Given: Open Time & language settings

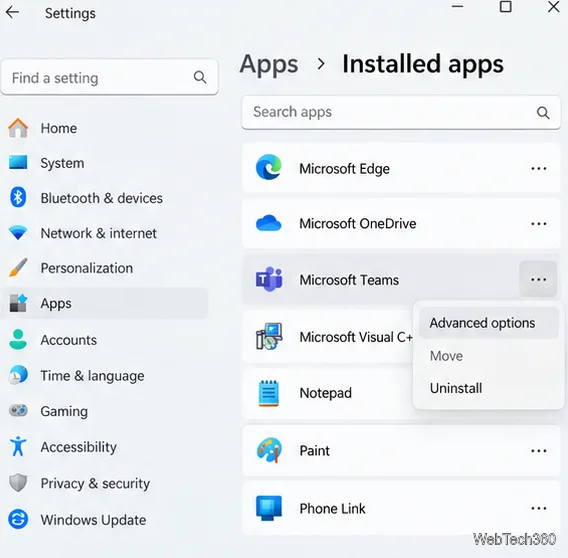Looking at the screenshot, I should click(x=105, y=375).
